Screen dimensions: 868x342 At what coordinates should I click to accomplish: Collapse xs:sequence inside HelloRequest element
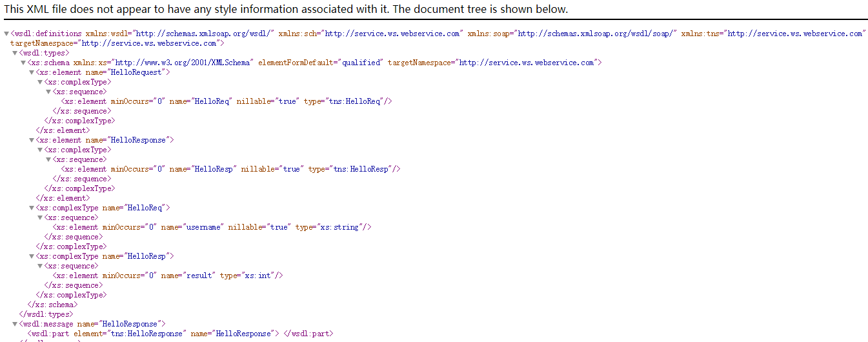[48, 92]
